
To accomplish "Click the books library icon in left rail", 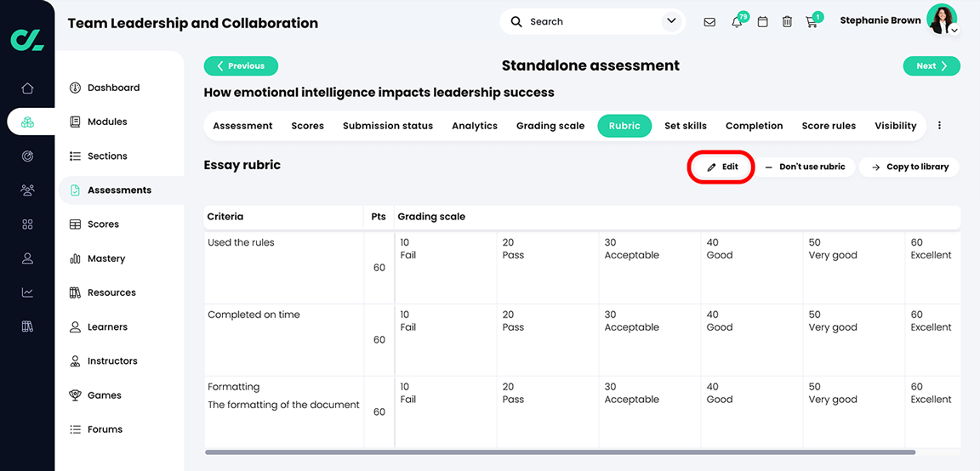I will click(27, 326).
